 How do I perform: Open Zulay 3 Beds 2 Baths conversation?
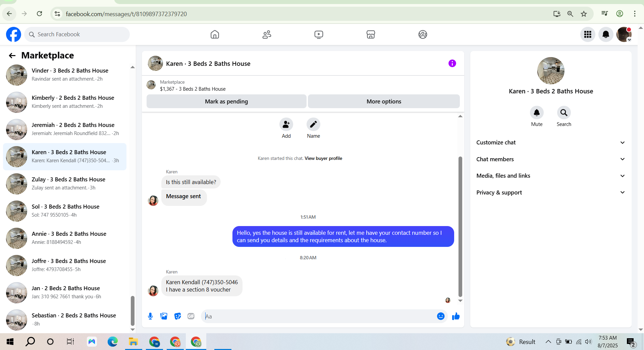65,184
